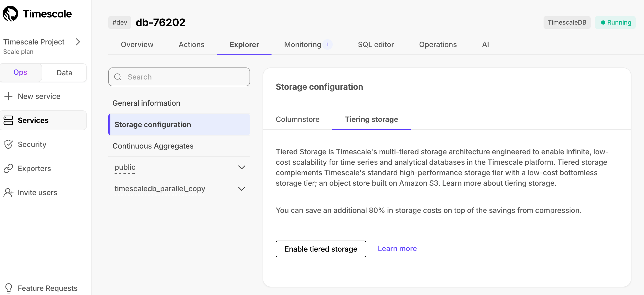Click the New service label
This screenshot has height=295, width=644.
39,97
